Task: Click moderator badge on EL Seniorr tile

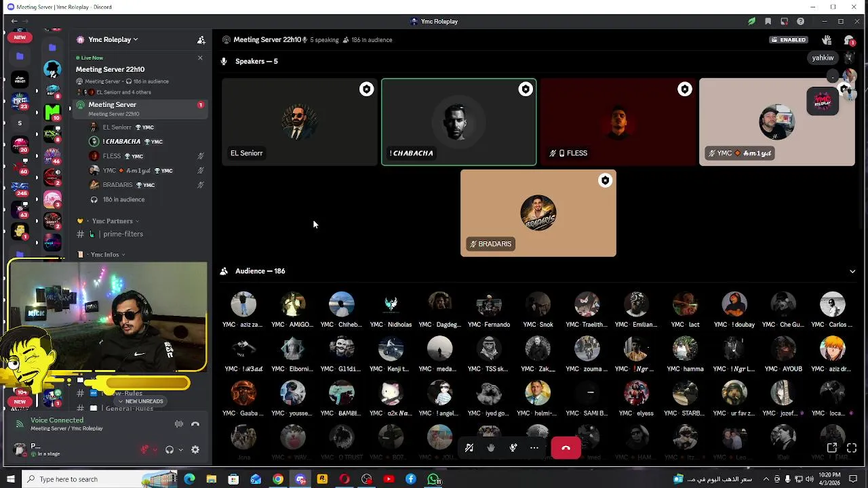Action: click(x=366, y=89)
